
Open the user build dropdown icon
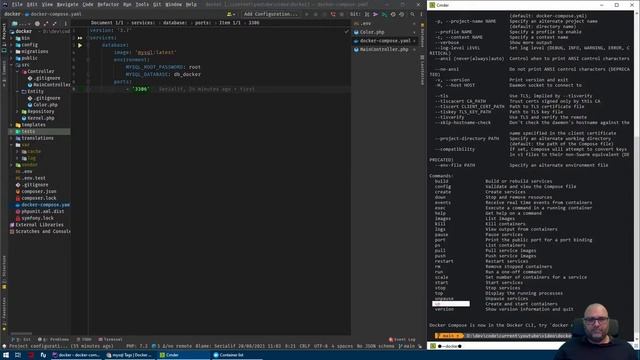click(231, 14)
